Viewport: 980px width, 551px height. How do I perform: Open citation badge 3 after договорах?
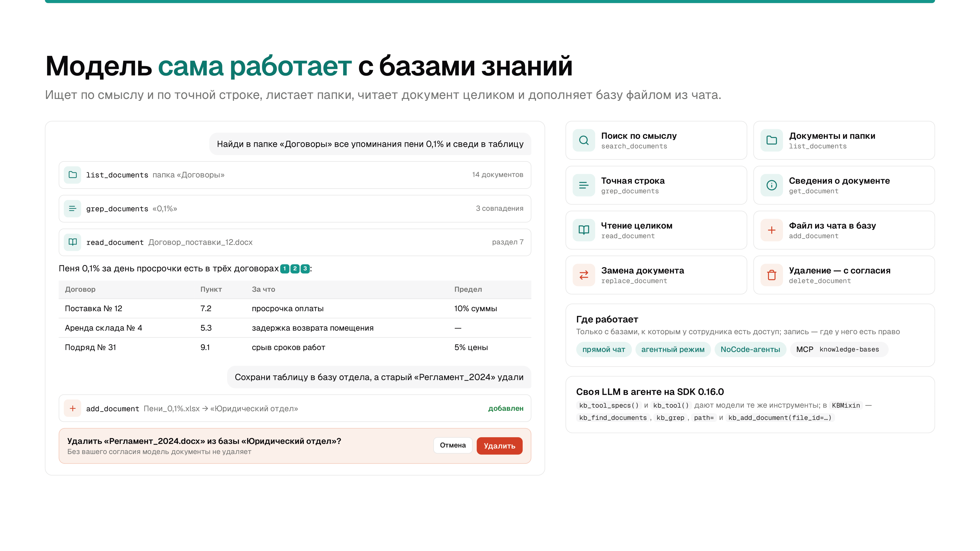[x=305, y=269]
